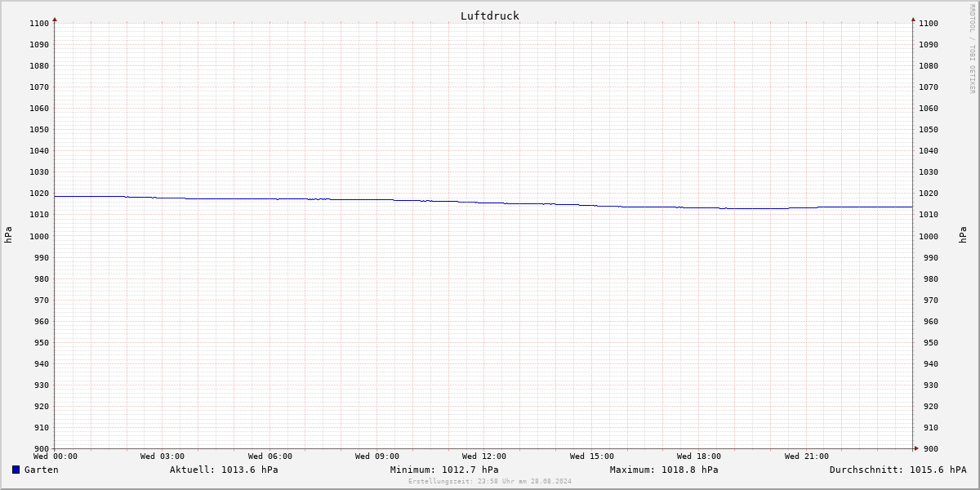Viewport: 980px width, 490px height.
Task: Click the 910 label on left axis
Action: pyautogui.click(x=42, y=428)
